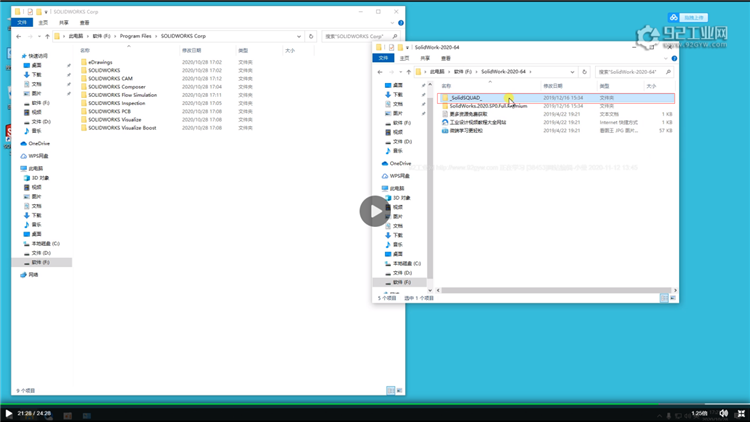Viewport: 750px width, 422px height.
Task: Open 查看 tab in SolidWork-2020-64 window
Action: (x=446, y=58)
